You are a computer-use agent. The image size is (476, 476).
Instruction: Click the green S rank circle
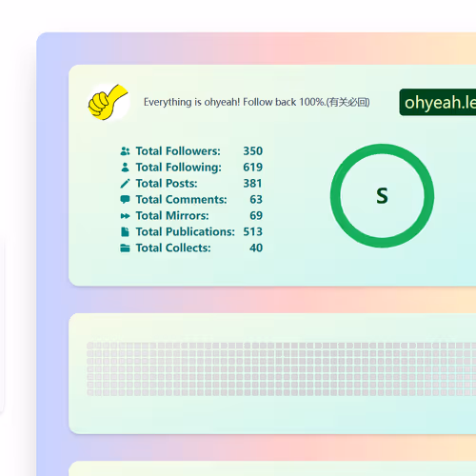coord(382,195)
